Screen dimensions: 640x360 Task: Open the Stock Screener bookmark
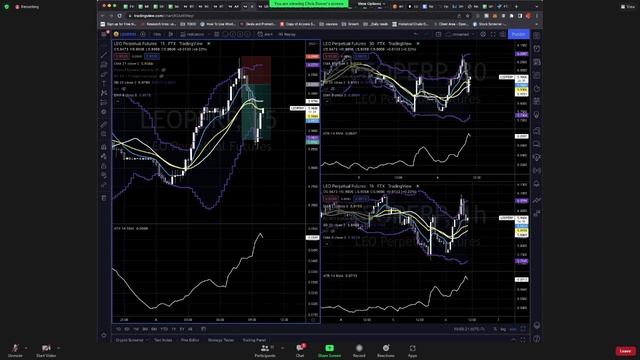coord(489,24)
